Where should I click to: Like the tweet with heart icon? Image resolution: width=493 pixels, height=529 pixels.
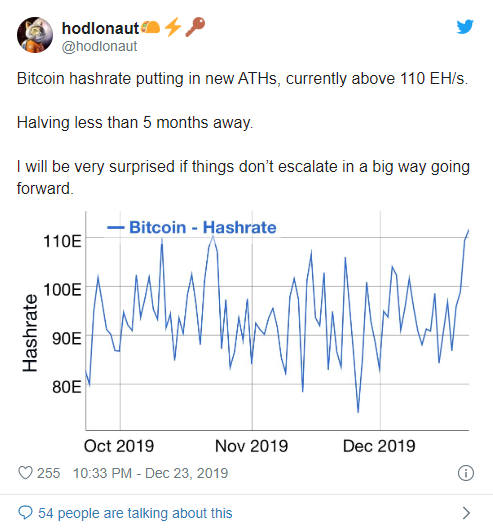tap(25, 473)
